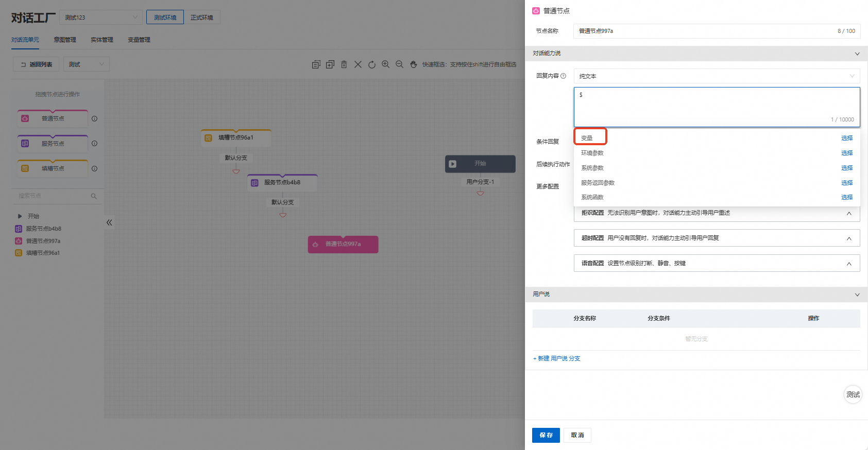The image size is (868, 450).
Task: Select 系统函数 in the suggestion menu
Action: pos(592,197)
